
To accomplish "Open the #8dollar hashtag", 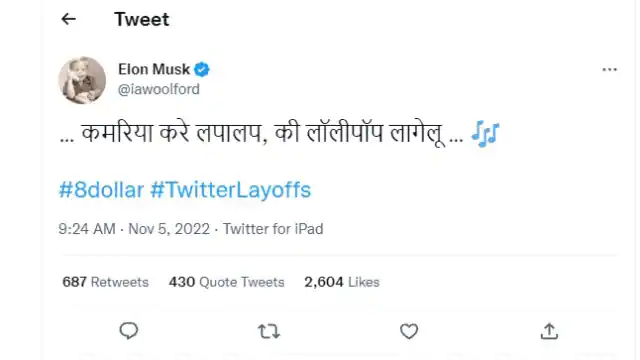I will (x=101, y=190).
